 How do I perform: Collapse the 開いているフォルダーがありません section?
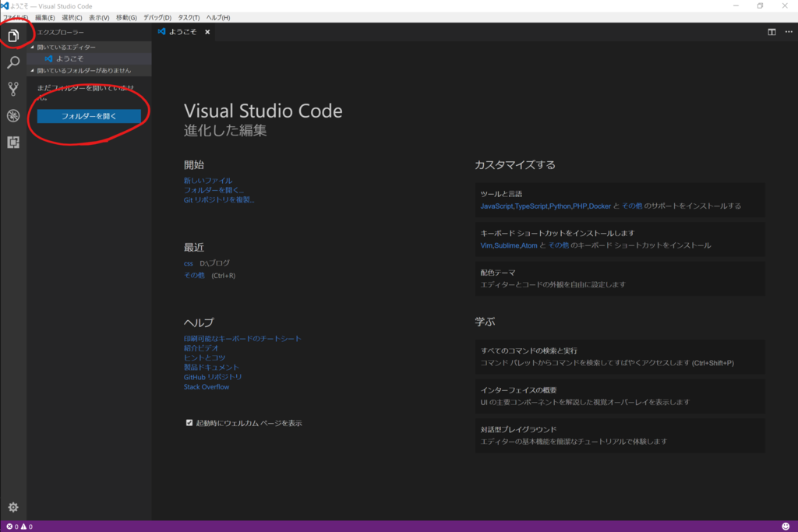coord(89,71)
